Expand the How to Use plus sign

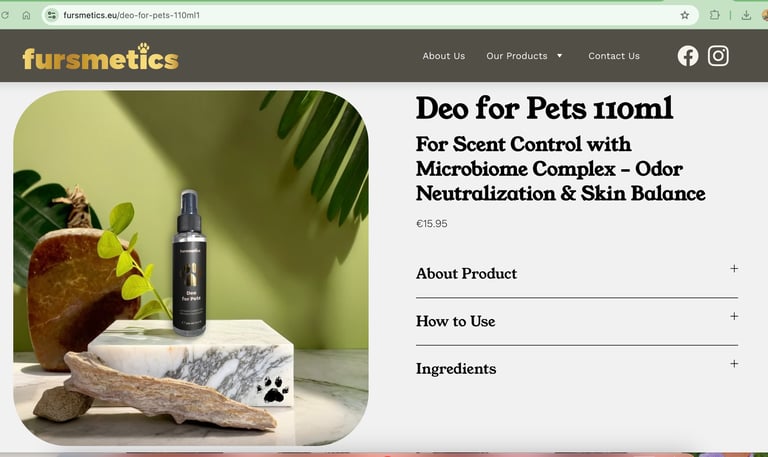[734, 316]
